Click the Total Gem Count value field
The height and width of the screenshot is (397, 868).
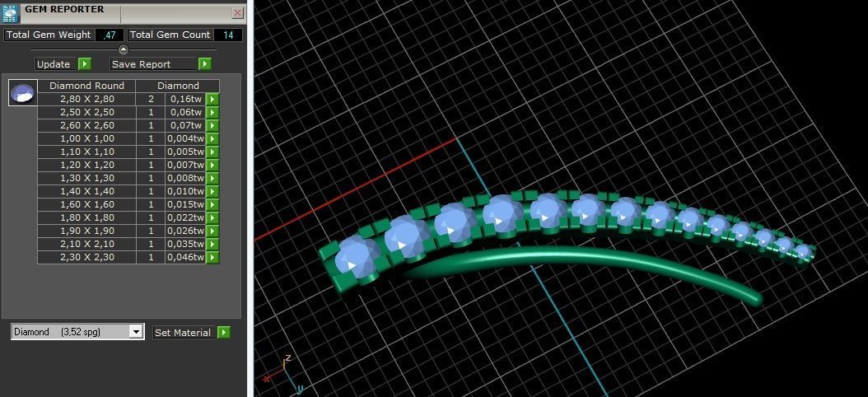227,35
